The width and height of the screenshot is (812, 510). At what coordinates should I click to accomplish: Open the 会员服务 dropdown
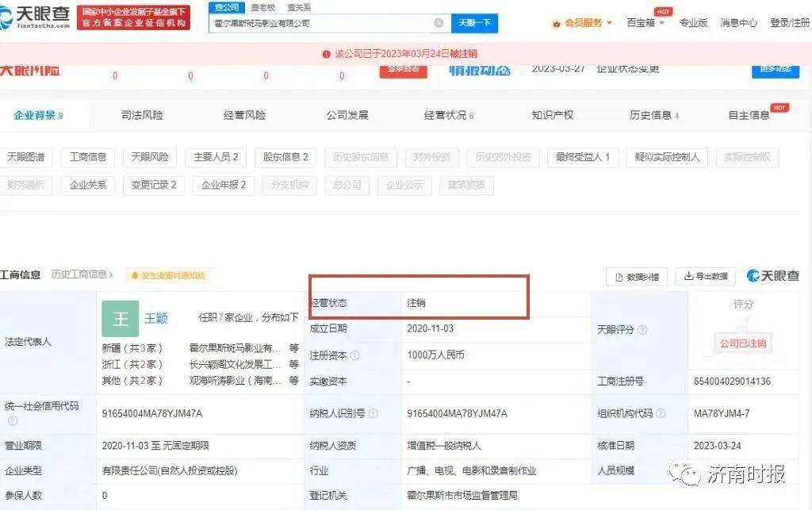583,23
